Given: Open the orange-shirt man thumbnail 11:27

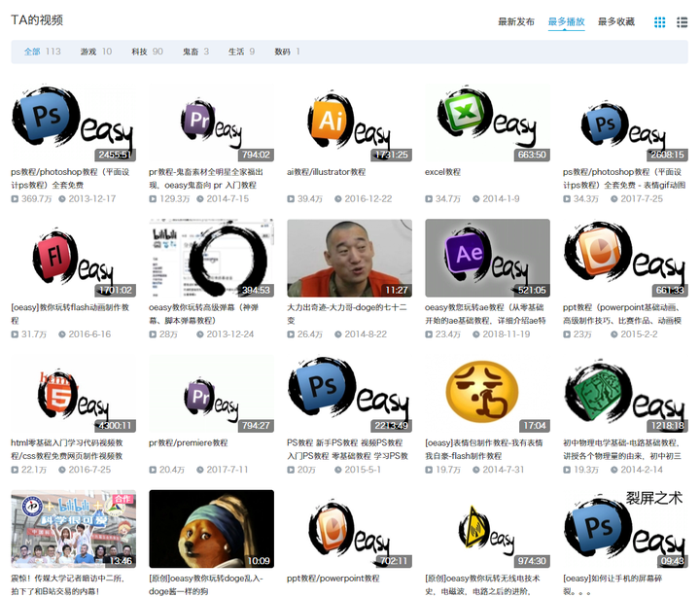Looking at the screenshot, I should [350, 258].
